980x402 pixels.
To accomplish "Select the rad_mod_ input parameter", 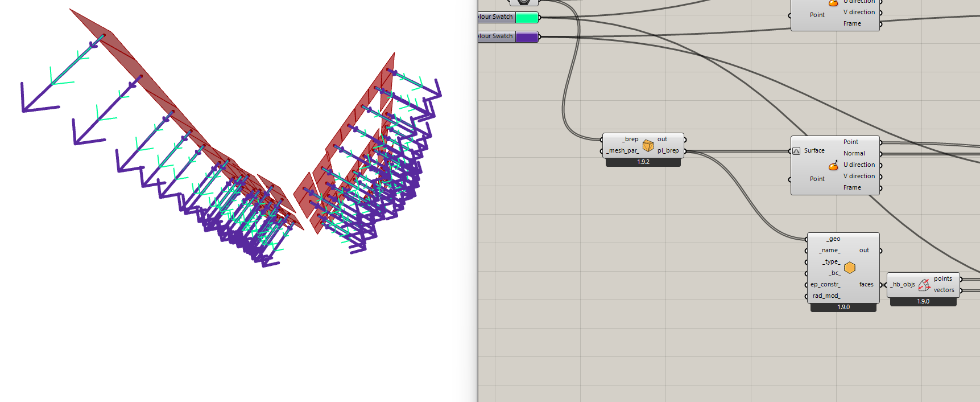I will pyautogui.click(x=826, y=296).
